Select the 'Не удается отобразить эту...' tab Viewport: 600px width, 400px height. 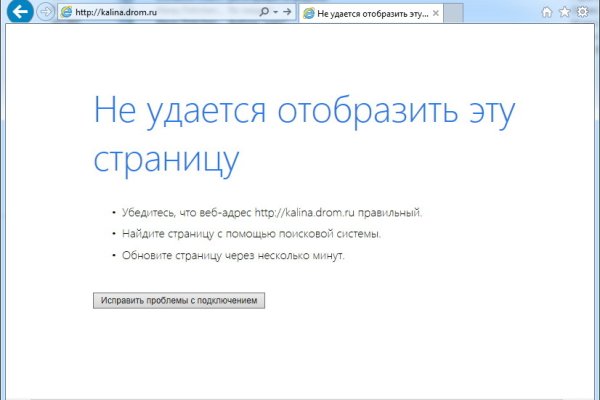(x=370, y=13)
